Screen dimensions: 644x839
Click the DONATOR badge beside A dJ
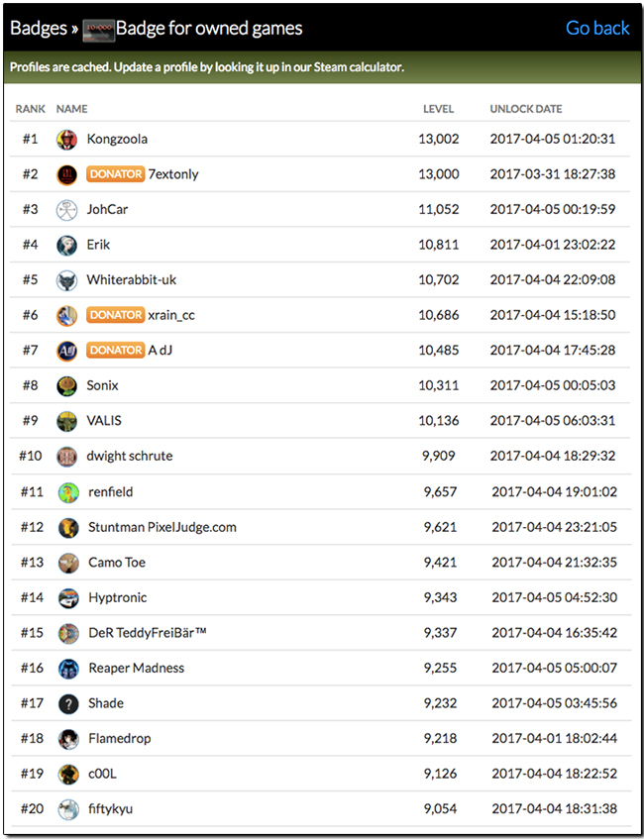point(116,350)
